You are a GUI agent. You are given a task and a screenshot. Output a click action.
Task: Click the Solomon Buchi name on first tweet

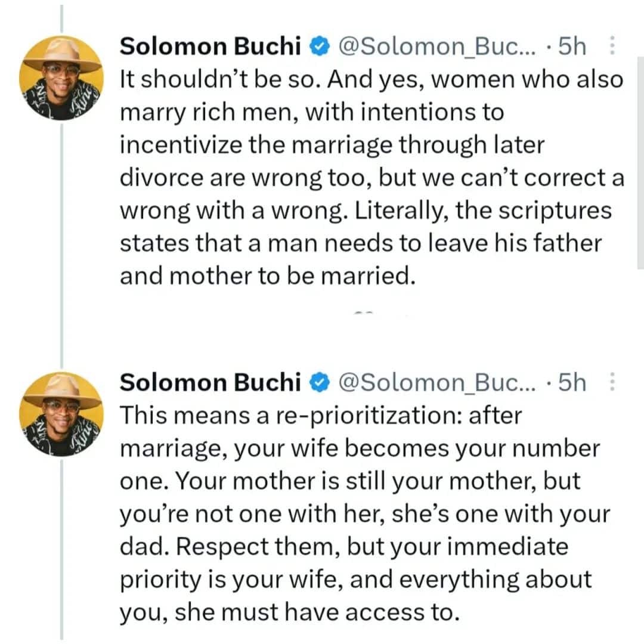pos(210,47)
